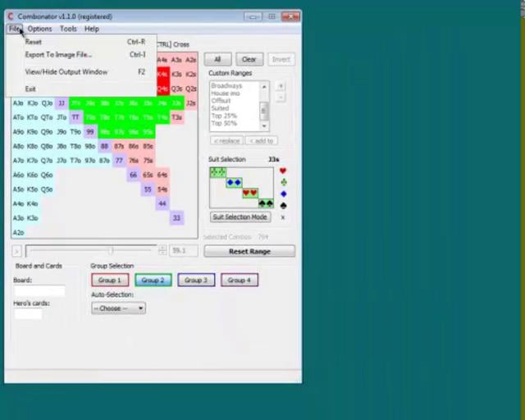Click the 99 pair cell
The image size is (525, 420).
(89, 132)
